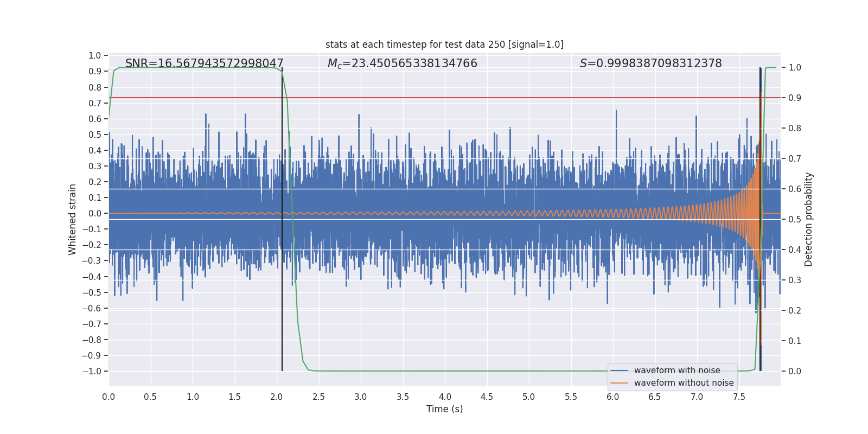Click the 0.1 tick on the Whitened strain axis
Screen dimensions: 868x434
[x=95, y=197]
